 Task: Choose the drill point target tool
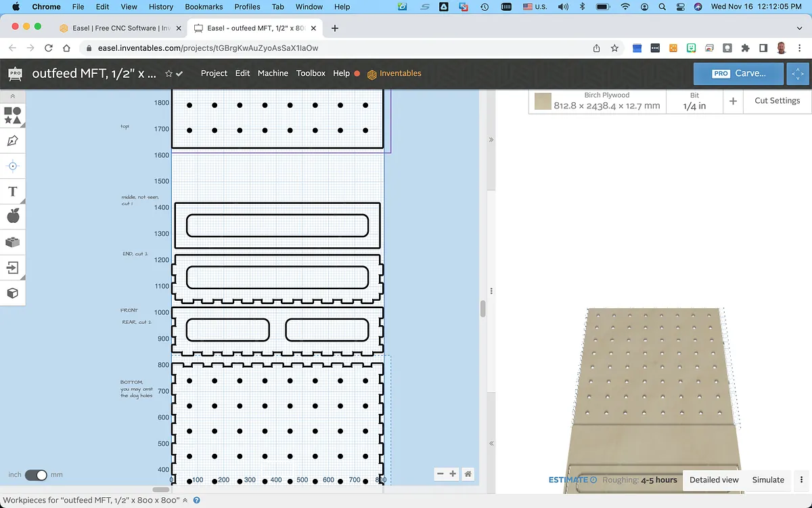(x=12, y=166)
